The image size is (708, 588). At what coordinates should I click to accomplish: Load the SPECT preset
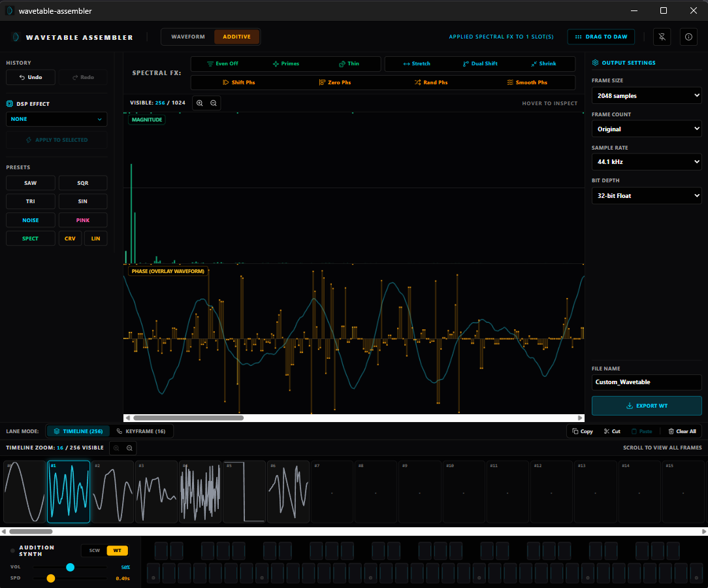(31, 238)
